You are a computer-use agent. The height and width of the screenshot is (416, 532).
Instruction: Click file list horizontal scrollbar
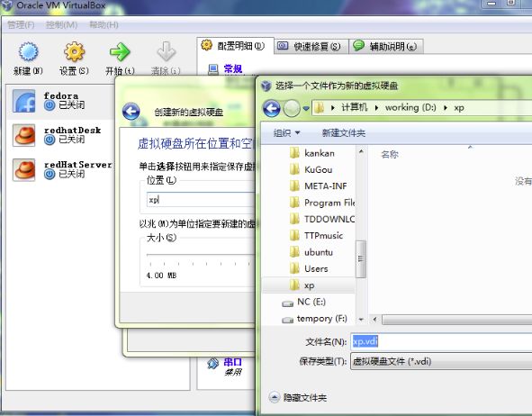456,320
